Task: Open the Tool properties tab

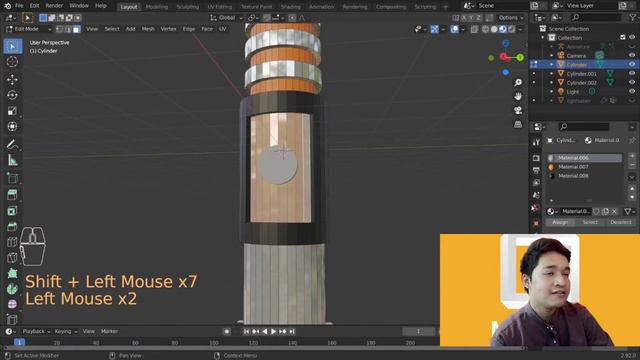Action: [536, 142]
